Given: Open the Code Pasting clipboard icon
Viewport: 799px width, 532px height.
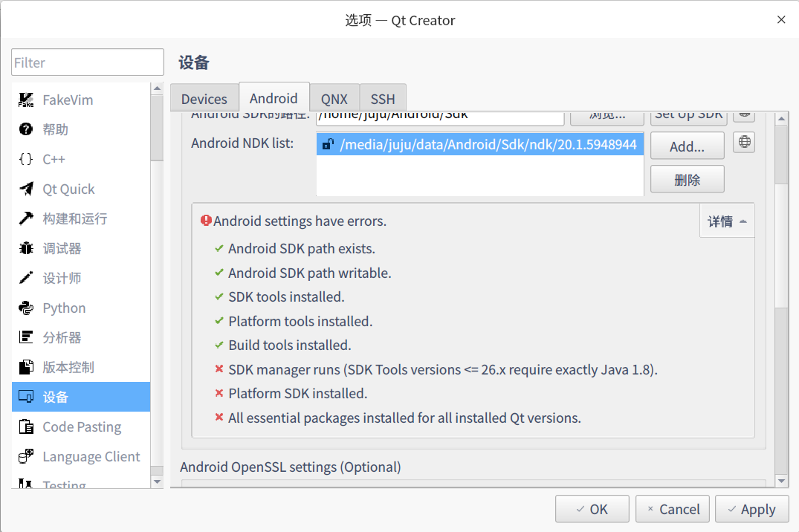Looking at the screenshot, I should coord(26,426).
